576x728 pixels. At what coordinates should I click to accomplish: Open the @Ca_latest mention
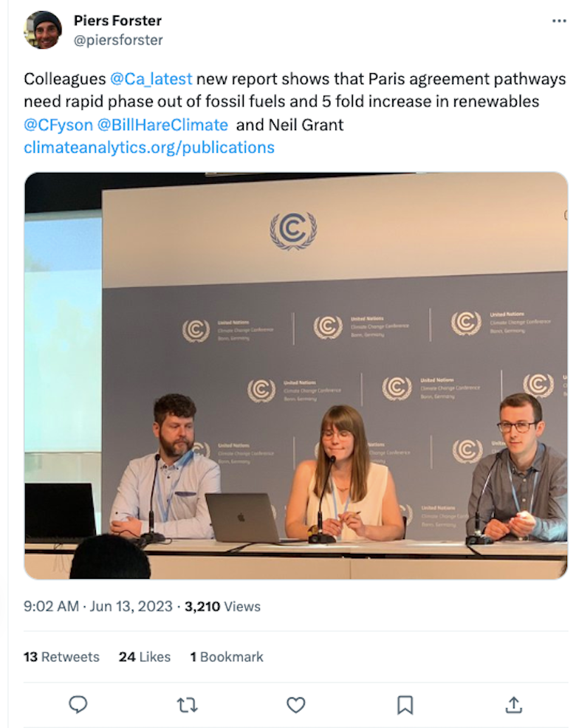click(x=151, y=79)
